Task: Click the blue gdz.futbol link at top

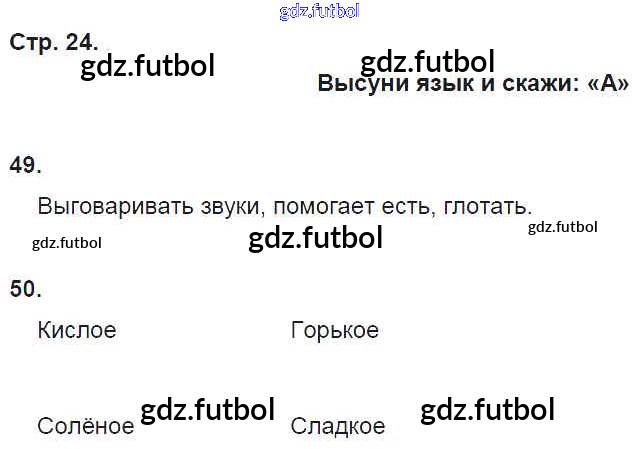Action: click(319, 11)
